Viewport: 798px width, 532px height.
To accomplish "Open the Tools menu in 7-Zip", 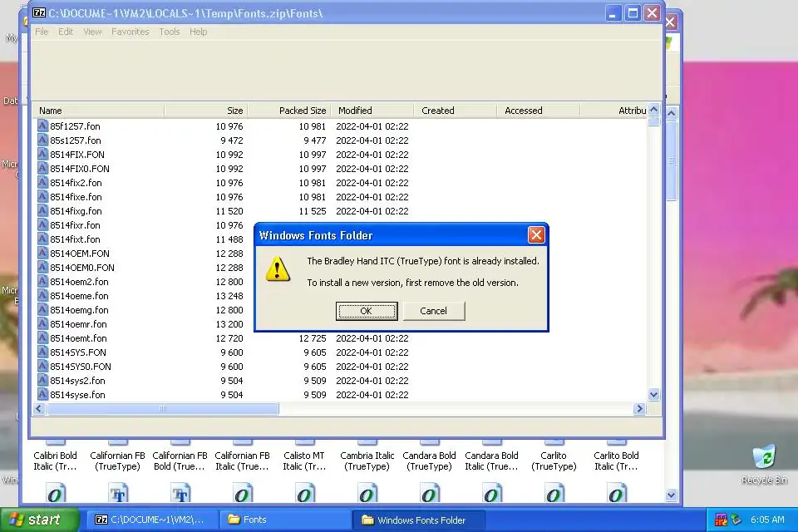I will click(x=170, y=32).
